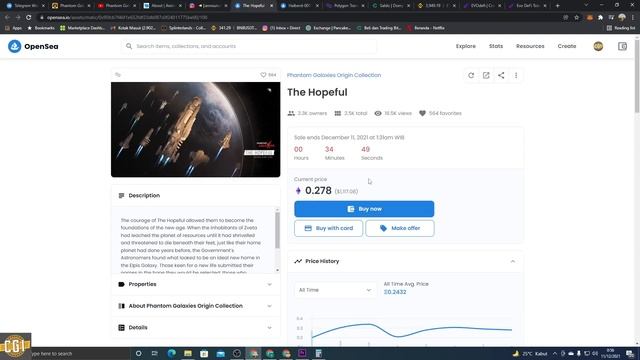Click the share icon
Viewport: 640px width, 360px height.
(x=501, y=75)
